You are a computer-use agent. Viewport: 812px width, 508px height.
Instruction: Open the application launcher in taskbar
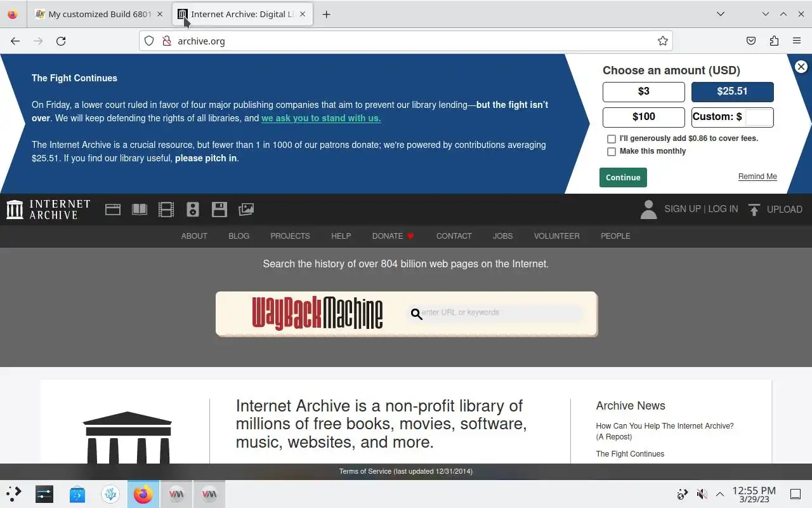14,493
